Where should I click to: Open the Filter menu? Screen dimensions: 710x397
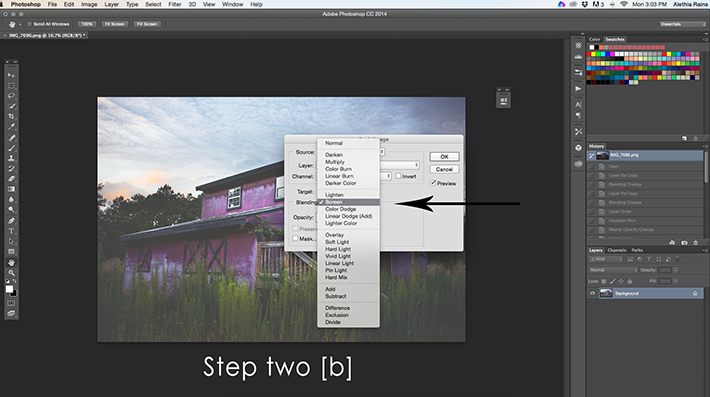click(175, 4)
